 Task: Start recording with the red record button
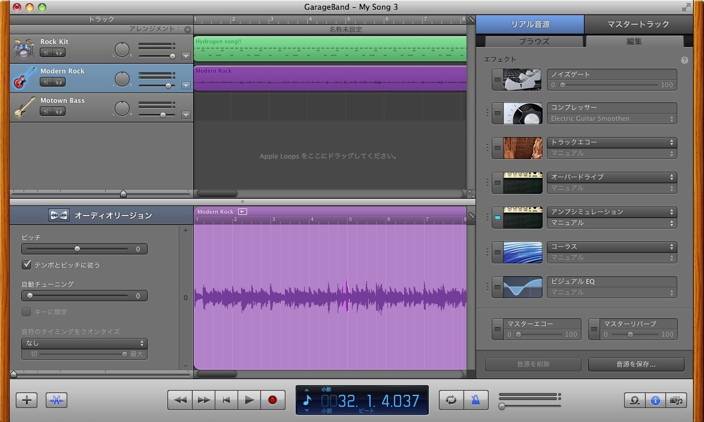tap(273, 400)
